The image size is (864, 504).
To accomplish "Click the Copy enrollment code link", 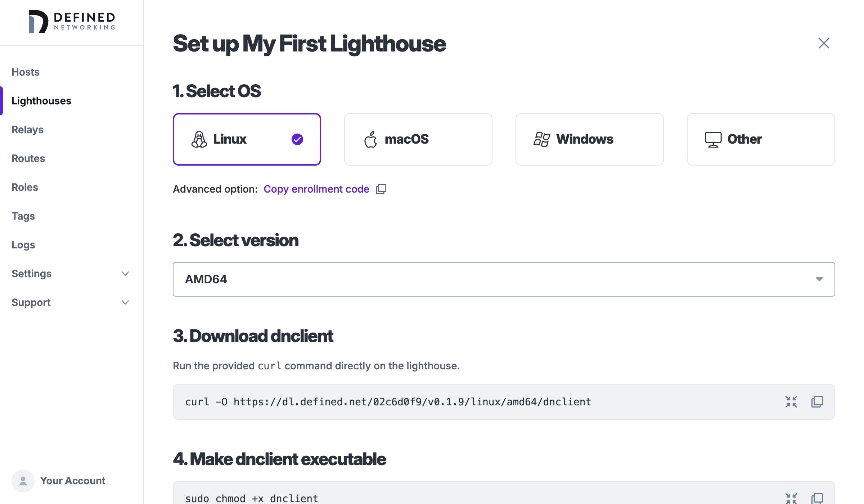I will (x=316, y=189).
